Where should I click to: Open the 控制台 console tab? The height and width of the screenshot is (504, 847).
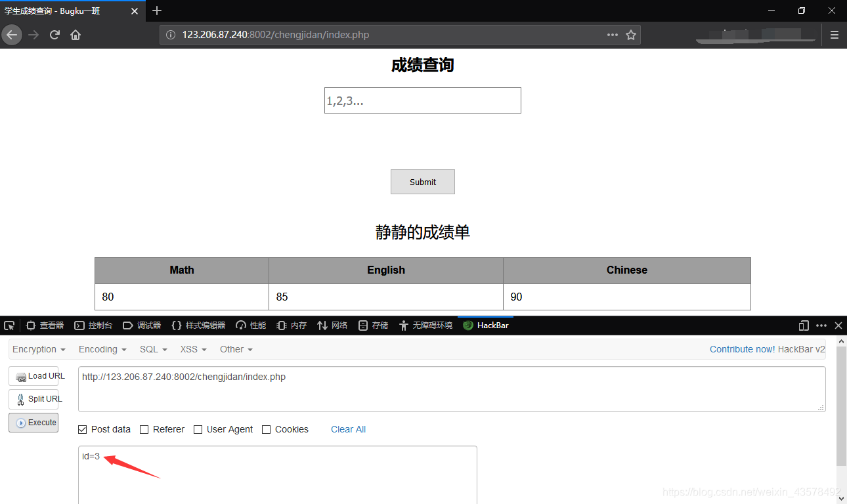pos(93,325)
